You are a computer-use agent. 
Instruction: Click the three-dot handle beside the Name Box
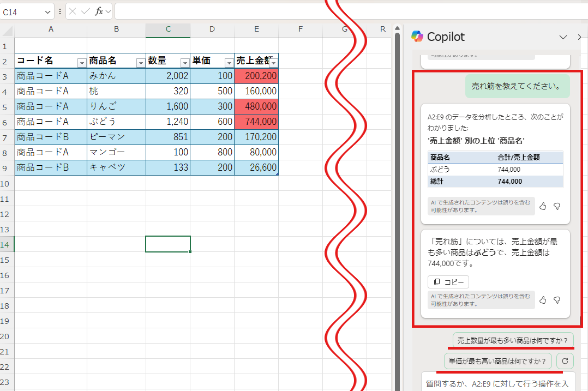tap(59, 11)
